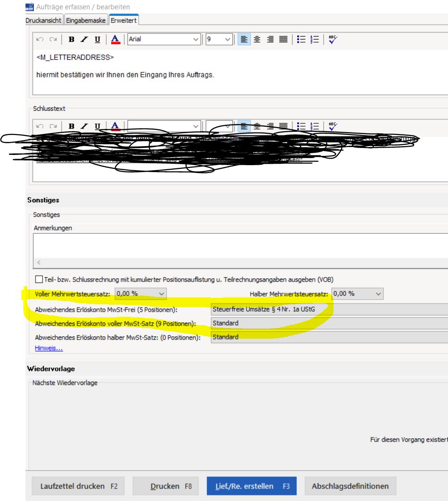Insert numbered list in the Schlusstext toolbar
Viewport: 448px width, 501px height.
[314, 126]
